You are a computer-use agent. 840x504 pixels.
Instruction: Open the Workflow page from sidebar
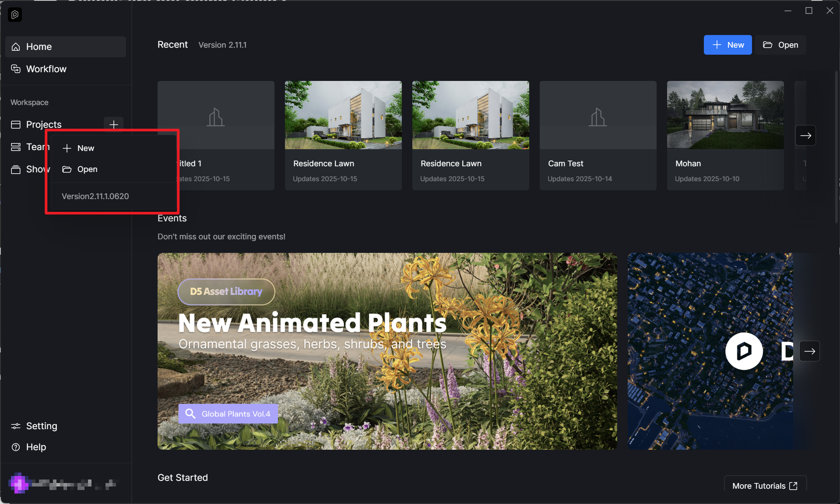(x=46, y=69)
